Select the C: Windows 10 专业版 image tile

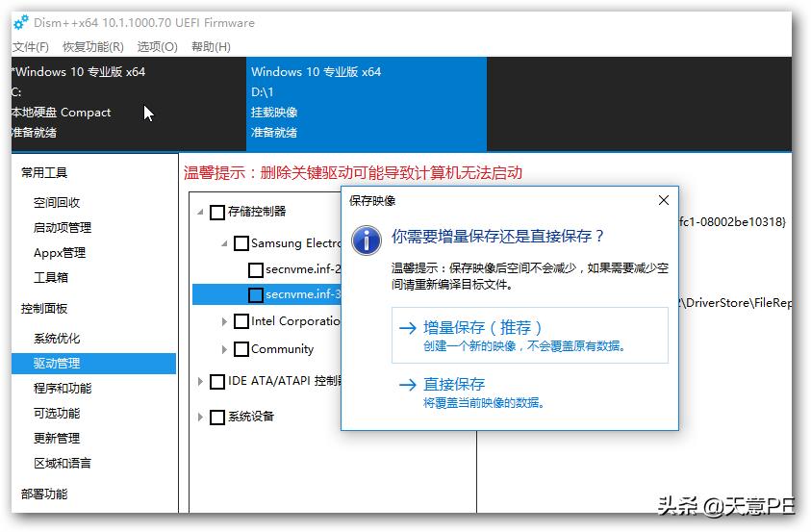[128, 103]
